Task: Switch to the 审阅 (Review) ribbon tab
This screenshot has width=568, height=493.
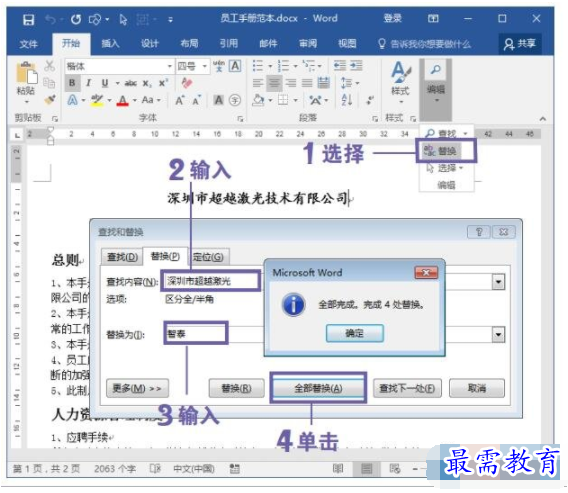Action: (x=308, y=44)
